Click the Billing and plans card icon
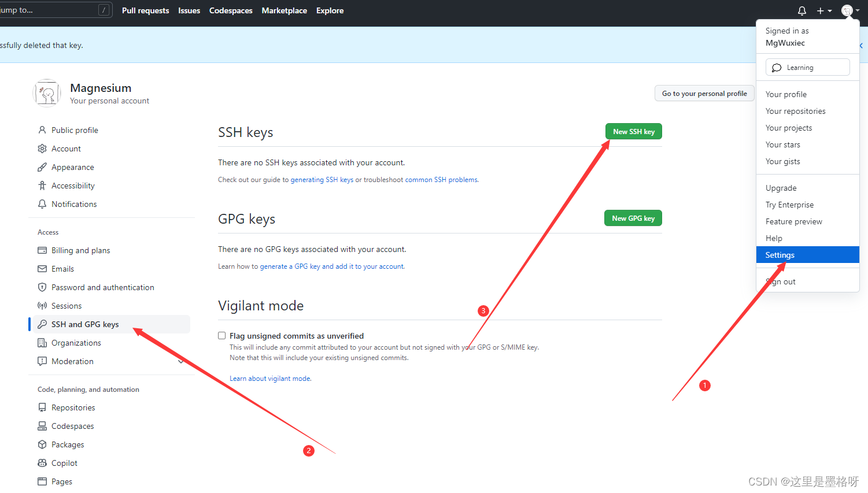Image resolution: width=868 pixels, height=493 pixels. coord(42,250)
